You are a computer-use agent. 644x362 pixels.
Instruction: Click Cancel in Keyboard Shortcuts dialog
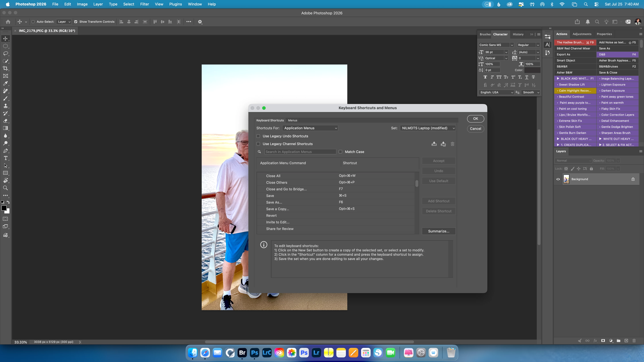(x=476, y=129)
